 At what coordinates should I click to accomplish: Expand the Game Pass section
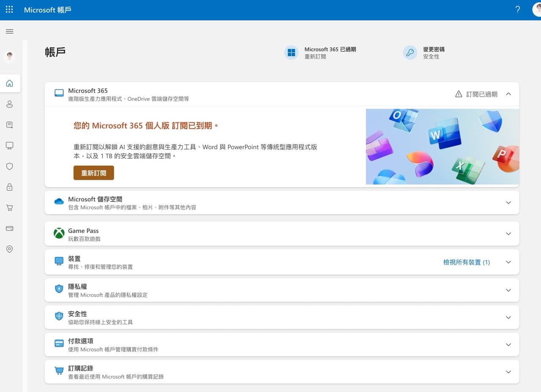coord(508,234)
